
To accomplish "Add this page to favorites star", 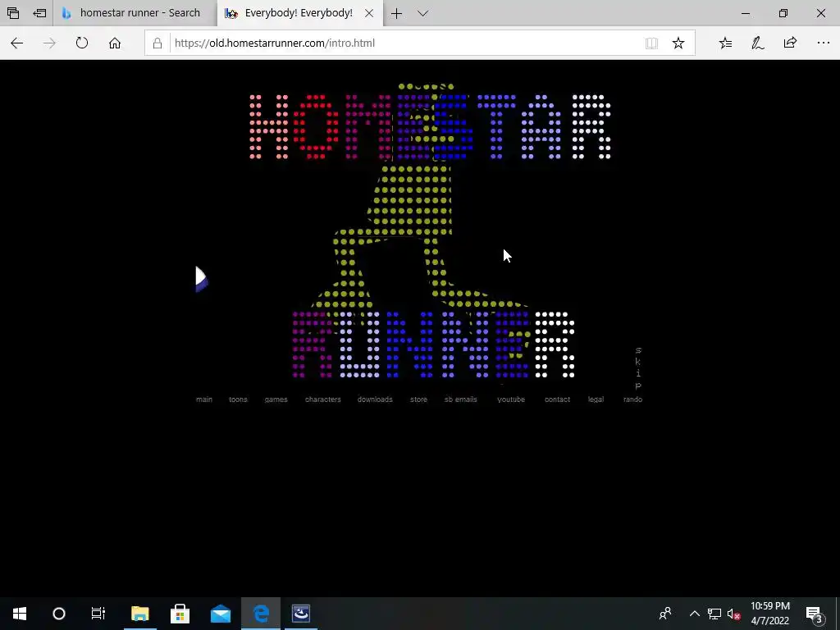I will 678,43.
